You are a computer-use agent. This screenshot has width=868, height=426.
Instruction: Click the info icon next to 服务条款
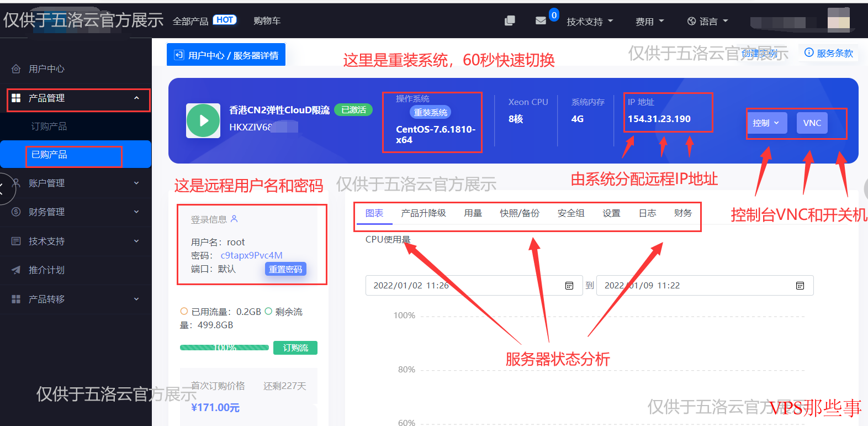pyautogui.click(x=809, y=52)
